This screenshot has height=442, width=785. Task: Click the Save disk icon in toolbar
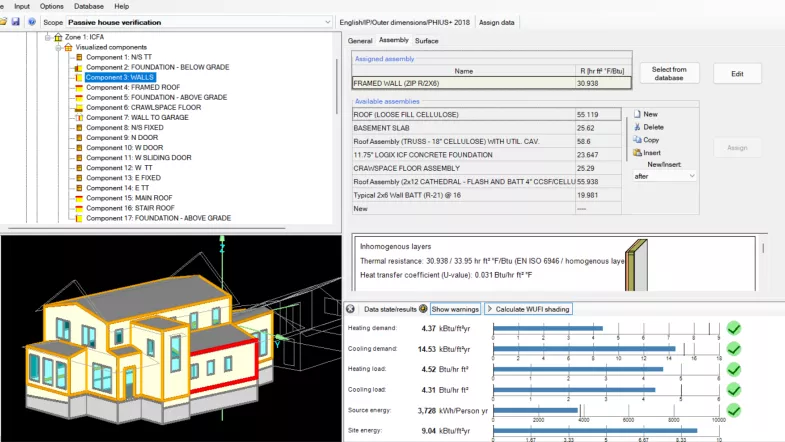[16, 21]
